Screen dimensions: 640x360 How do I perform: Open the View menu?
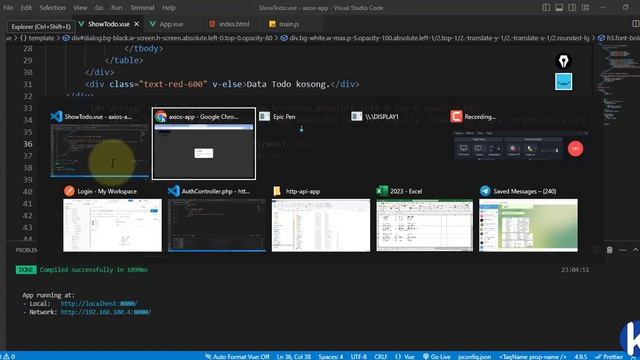(80, 7)
